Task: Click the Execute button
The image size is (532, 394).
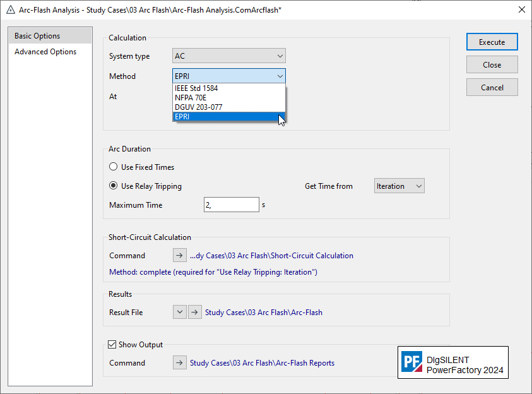Action: (492, 41)
